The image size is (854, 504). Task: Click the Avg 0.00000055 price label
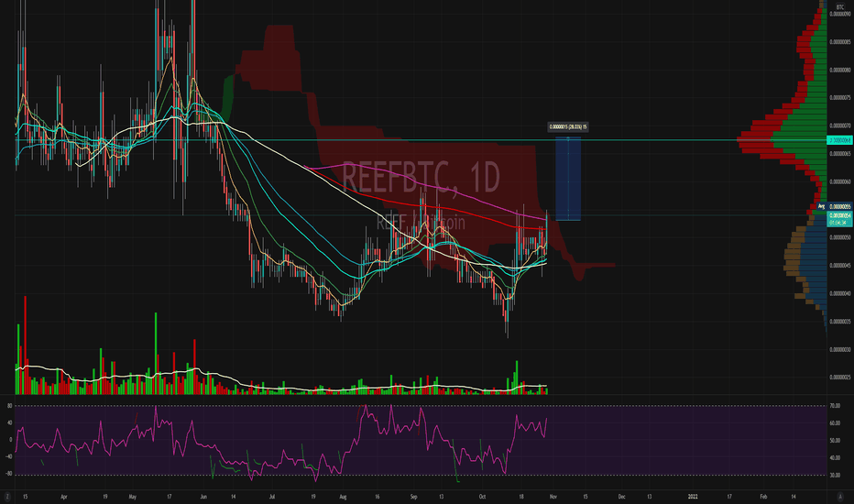click(x=835, y=206)
